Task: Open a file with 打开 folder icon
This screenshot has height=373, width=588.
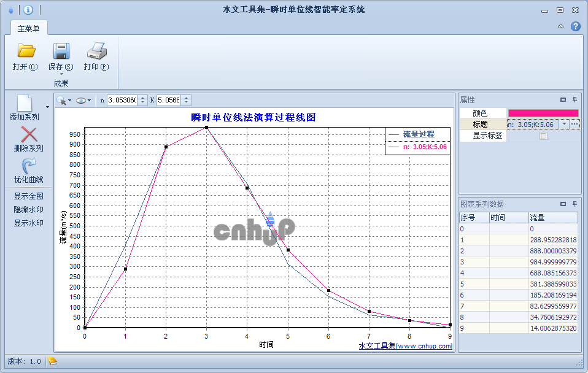Action: coord(26,50)
